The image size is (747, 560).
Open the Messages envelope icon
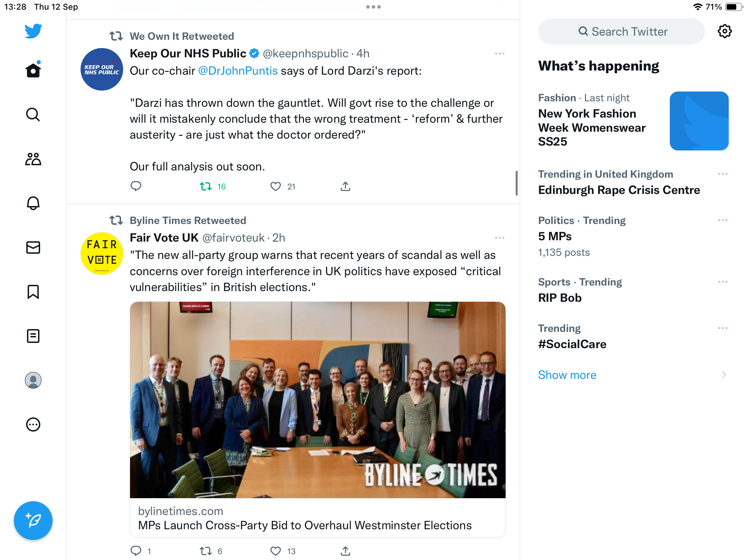(33, 248)
